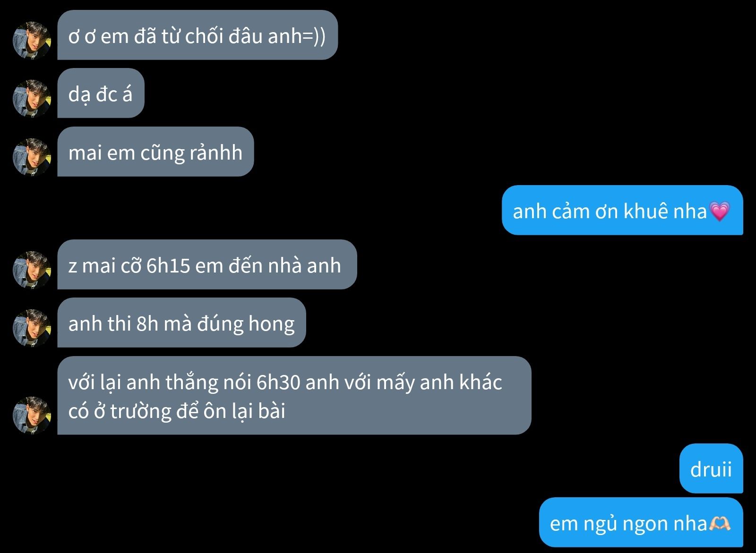Tap avatar beside 'với lại anh thắng nói' message
The image size is (756, 553).
pyautogui.click(x=32, y=415)
